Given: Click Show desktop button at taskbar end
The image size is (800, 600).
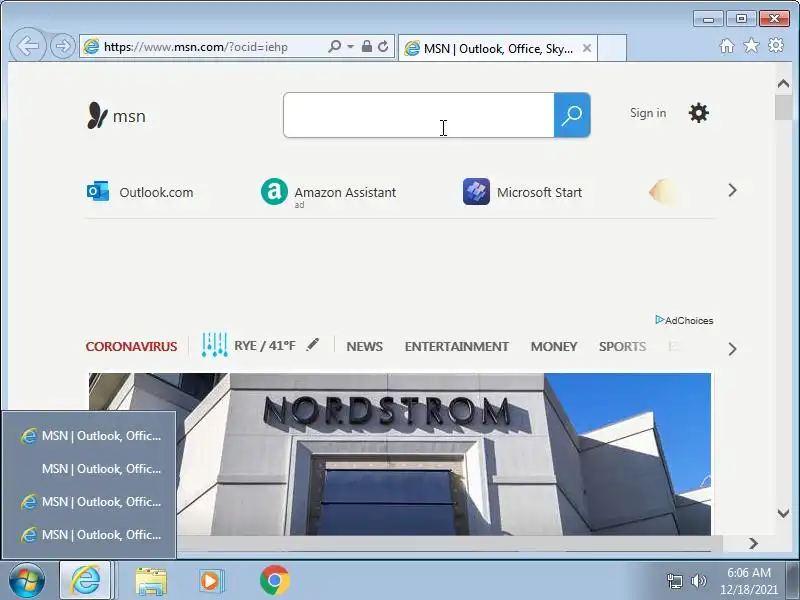Looking at the screenshot, I should point(793,580).
